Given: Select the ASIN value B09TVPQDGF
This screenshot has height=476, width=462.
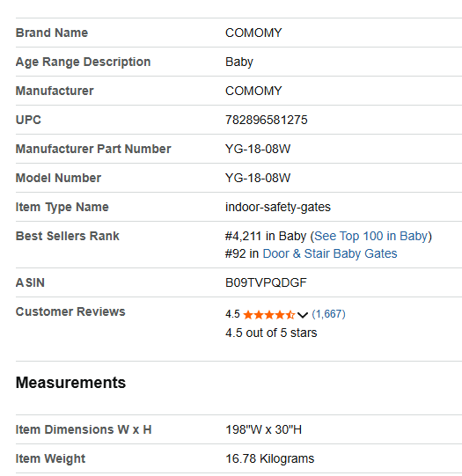Looking at the screenshot, I should (266, 282).
